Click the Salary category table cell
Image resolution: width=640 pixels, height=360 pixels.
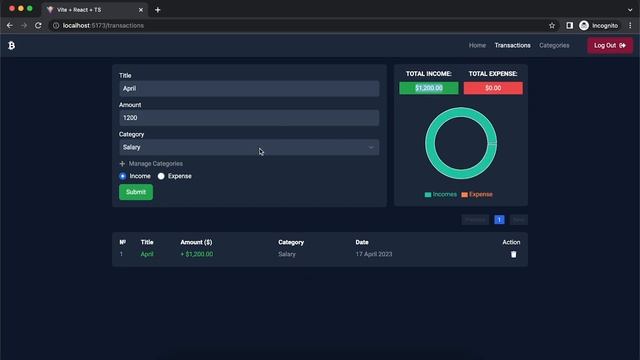pyautogui.click(x=287, y=254)
